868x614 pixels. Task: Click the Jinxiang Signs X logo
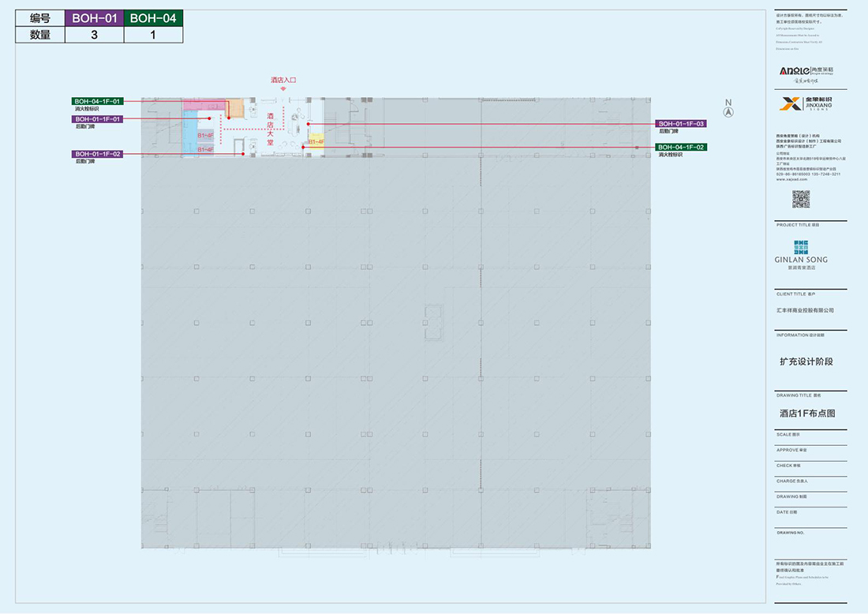pos(788,104)
